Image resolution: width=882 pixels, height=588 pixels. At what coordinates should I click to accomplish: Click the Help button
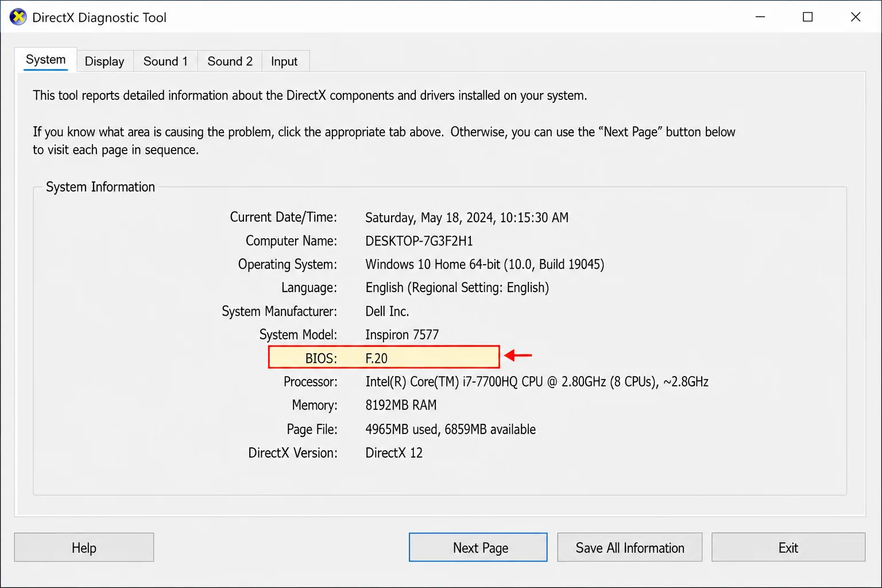click(x=84, y=548)
